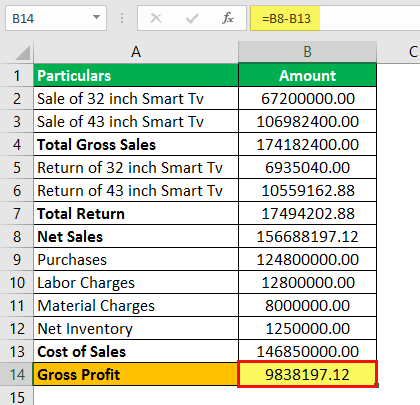Click amount 124800000.00
This screenshot has height=405, width=420.
(x=307, y=259)
